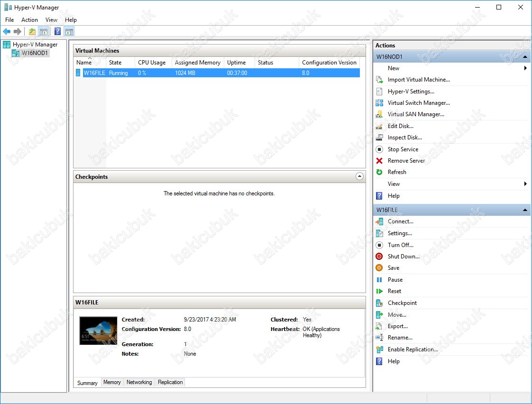Sort by Assigned Memory column header

tap(198, 63)
